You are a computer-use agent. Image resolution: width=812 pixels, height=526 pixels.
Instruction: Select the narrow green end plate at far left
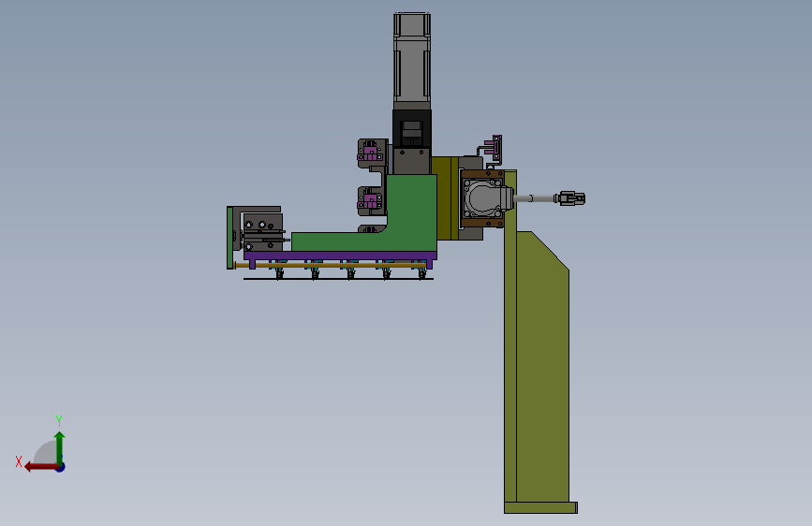click(x=230, y=238)
